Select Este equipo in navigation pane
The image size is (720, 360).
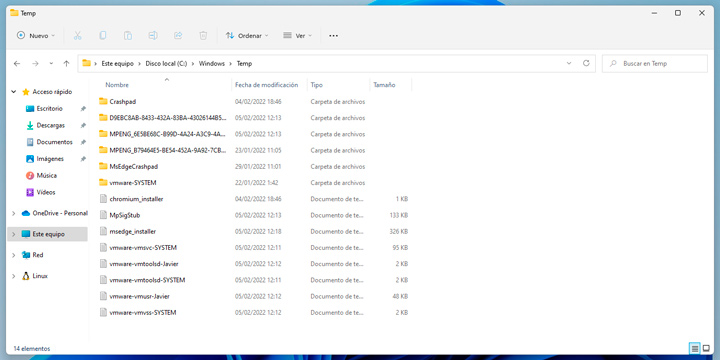[x=48, y=234]
